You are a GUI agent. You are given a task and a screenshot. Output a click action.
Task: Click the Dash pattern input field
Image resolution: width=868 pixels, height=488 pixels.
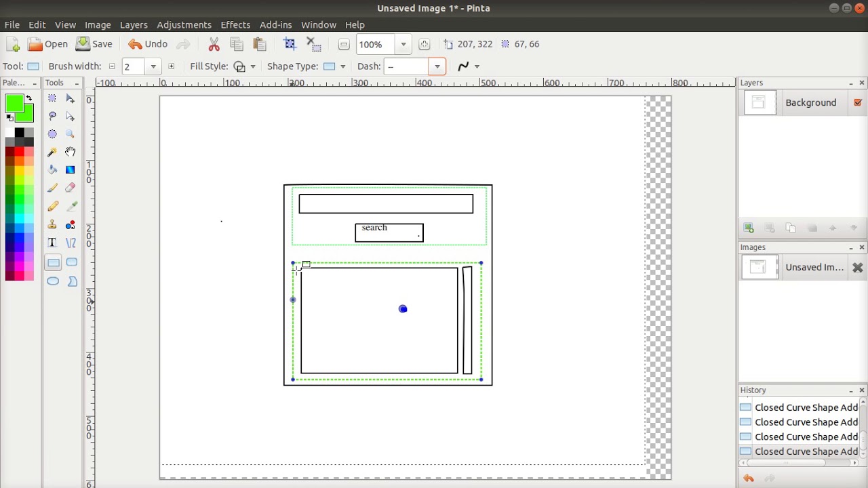pyautogui.click(x=407, y=66)
